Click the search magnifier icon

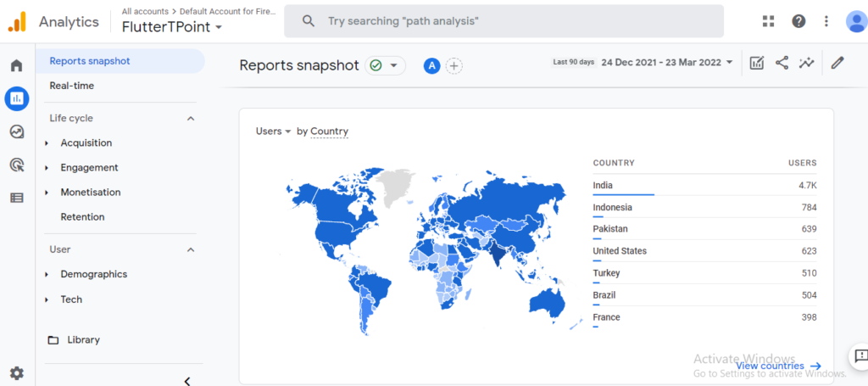(309, 21)
